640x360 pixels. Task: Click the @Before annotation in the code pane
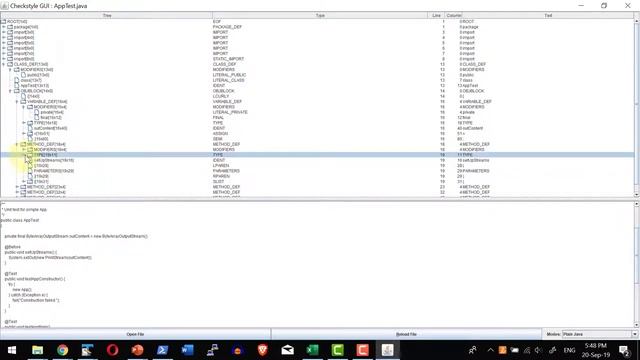[x=13, y=247]
